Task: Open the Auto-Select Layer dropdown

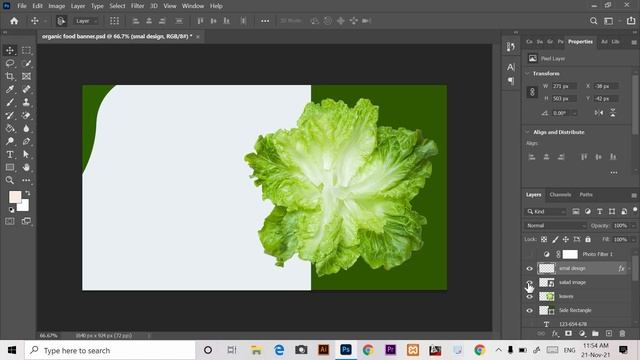Action: tap(86, 21)
